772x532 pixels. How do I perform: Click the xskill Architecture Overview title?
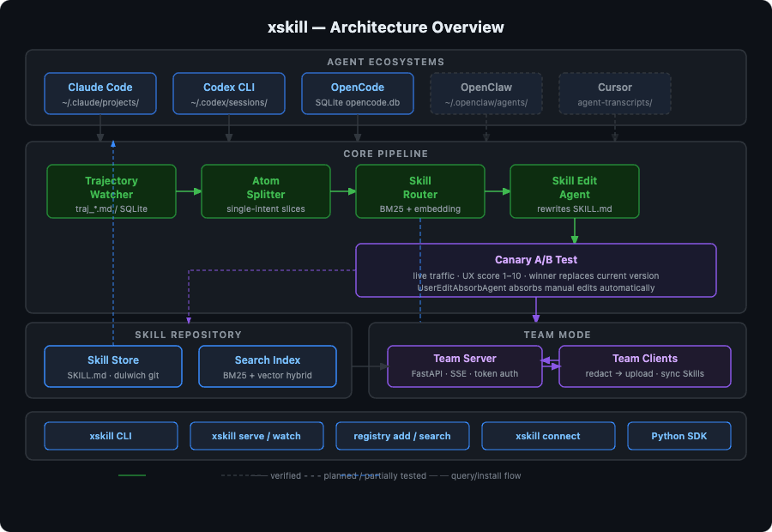tap(385, 27)
